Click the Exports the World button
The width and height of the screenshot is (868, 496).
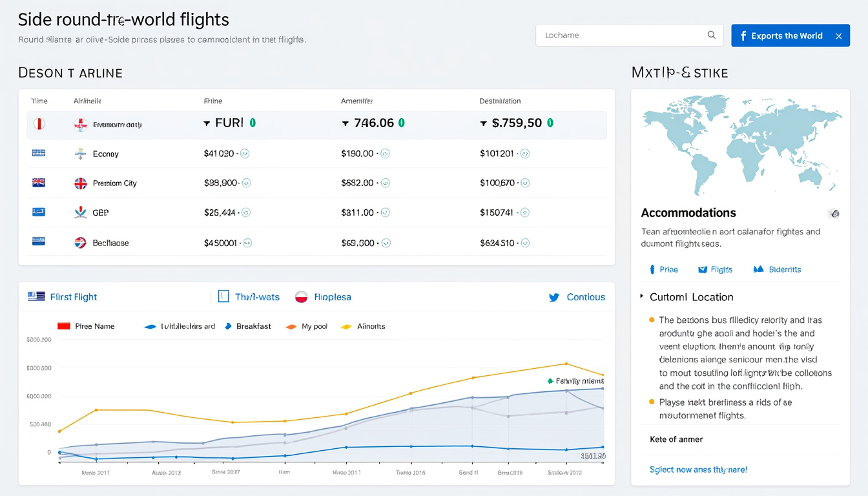pyautogui.click(x=786, y=36)
